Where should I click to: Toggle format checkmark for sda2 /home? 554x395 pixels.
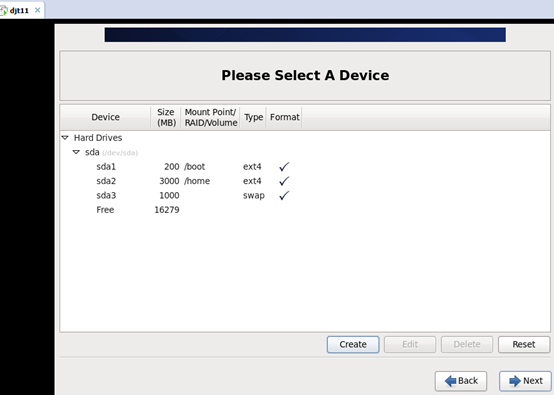click(x=284, y=181)
